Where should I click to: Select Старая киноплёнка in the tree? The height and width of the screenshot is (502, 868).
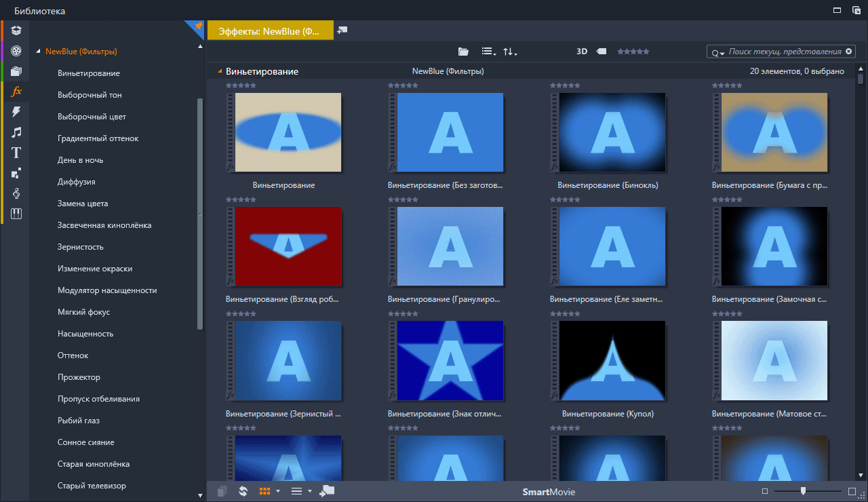point(94,464)
